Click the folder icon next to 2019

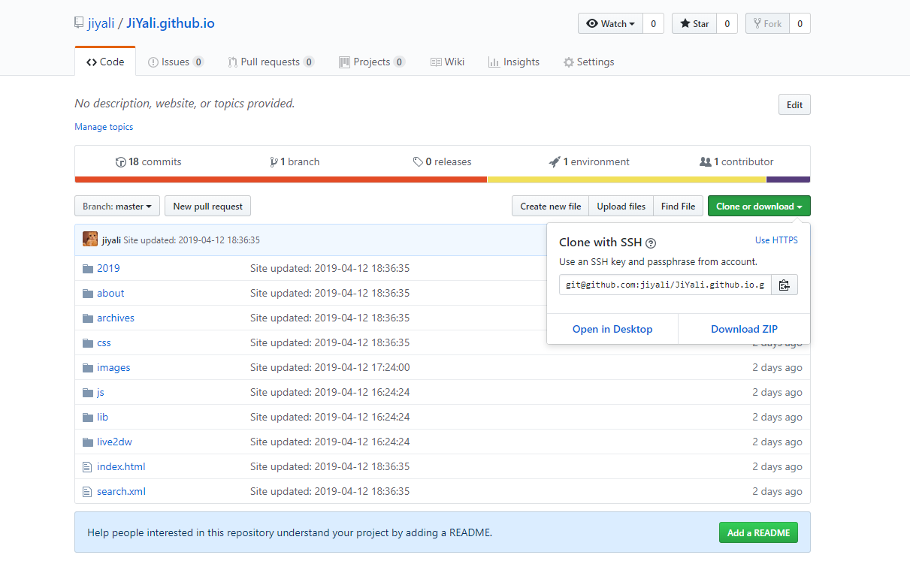coord(87,268)
